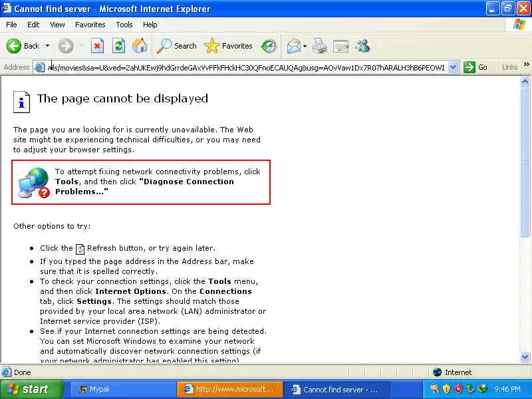Click the green Go button
Image resolution: width=532 pixels, height=399 pixels.
tap(475, 67)
